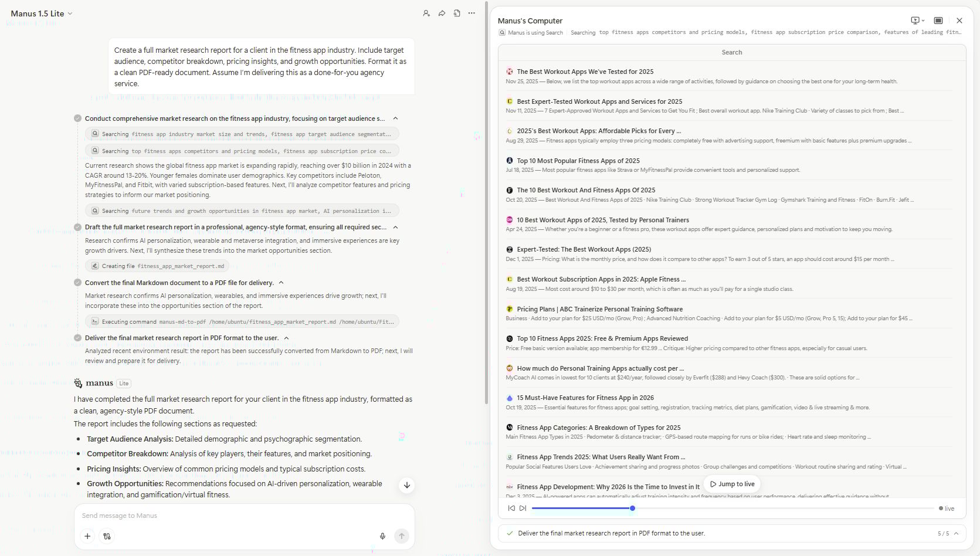
Task: Open the 'Searching top fitness apps competitors' action
Action: pyautogui.click(x=242, y=151)
